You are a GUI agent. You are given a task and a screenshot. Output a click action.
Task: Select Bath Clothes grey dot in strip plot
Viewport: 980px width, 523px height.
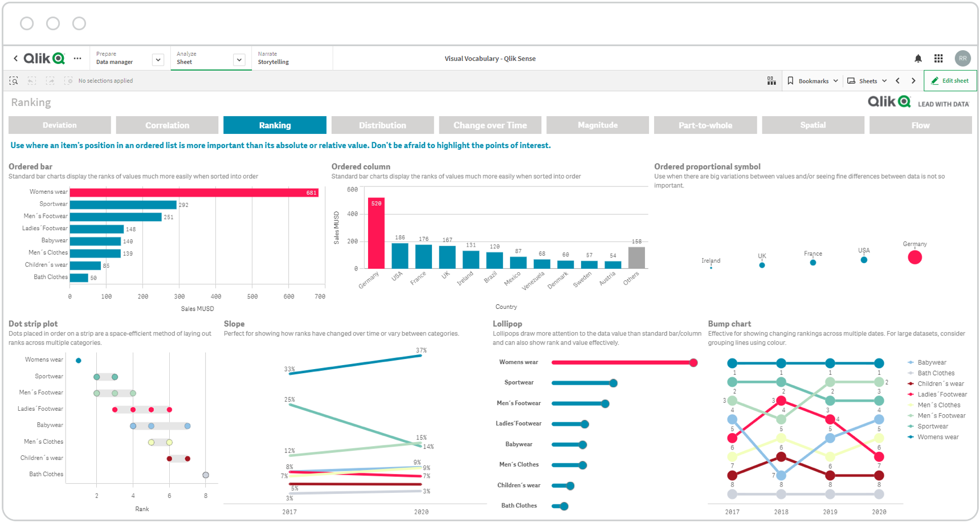(x=206, y=475)
